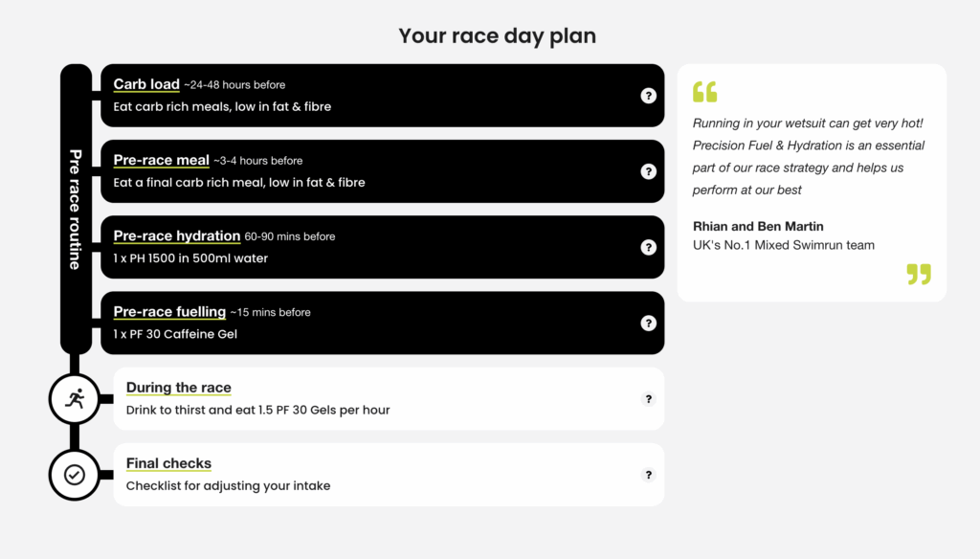Click the help icon on Carb load card

648,96
